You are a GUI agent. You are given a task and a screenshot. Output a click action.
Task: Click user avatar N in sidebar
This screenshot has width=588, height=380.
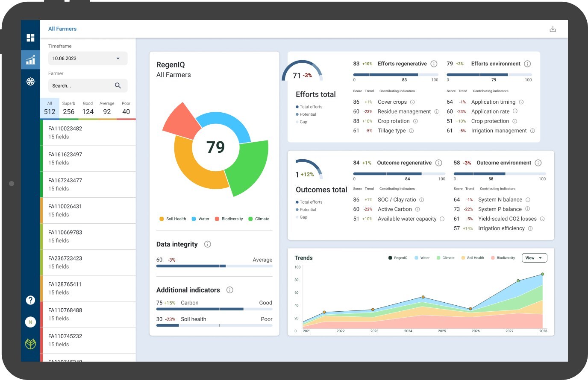[x=30, y=322]
